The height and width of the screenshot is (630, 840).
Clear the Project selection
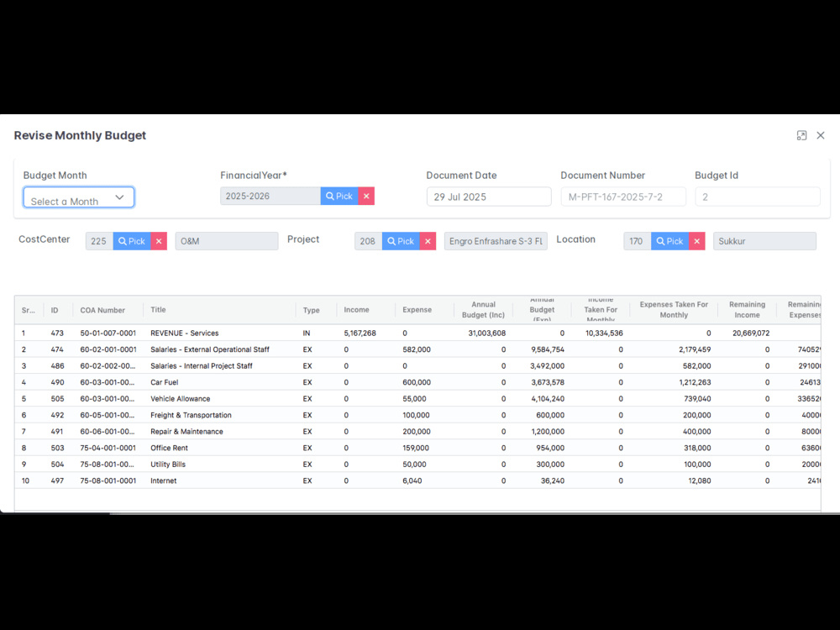pos(428,241)
